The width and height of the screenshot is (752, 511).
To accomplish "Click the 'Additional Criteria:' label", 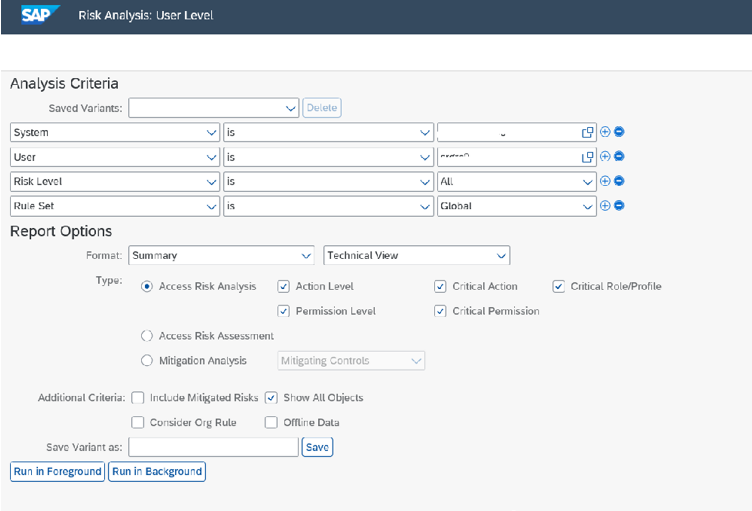I will point(81,398).
